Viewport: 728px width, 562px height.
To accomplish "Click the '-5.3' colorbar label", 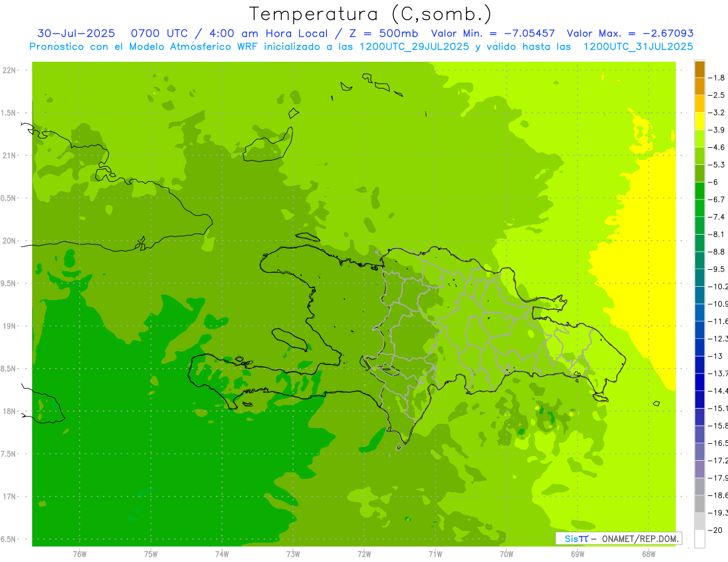I will (x=717, y=165).
